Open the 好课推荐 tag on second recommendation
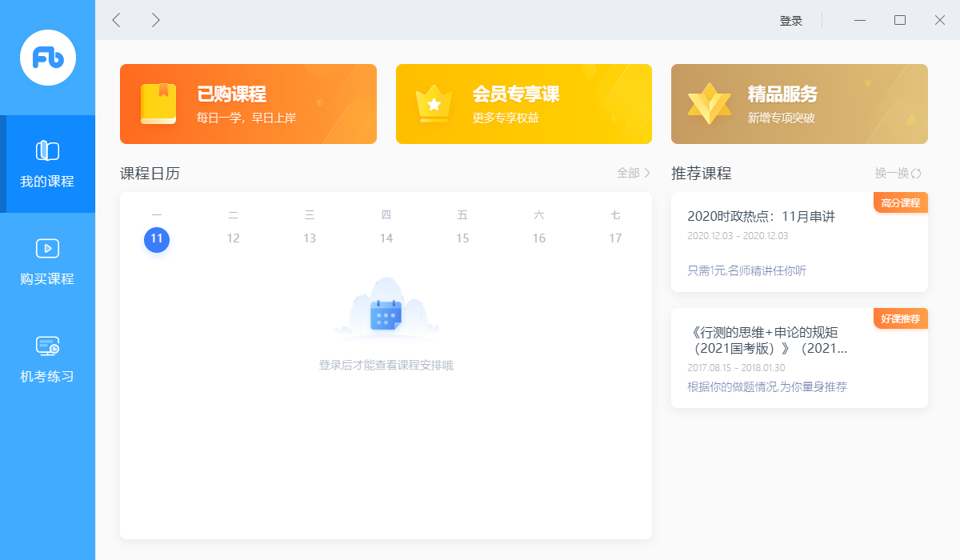Screen dimensions: 960x560 pos(900,318)
